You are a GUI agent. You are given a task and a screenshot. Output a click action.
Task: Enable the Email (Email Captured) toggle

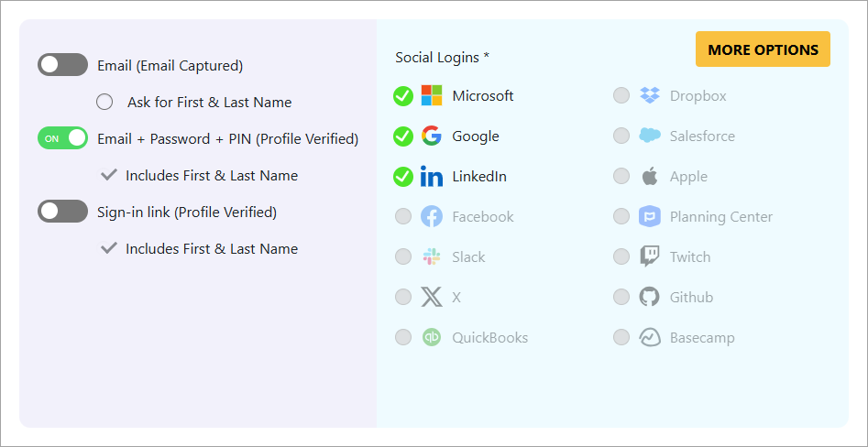pyautogui.click(x=62, y=65)
